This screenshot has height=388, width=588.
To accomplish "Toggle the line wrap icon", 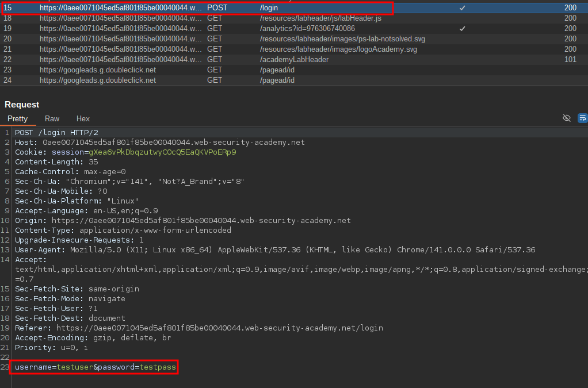I will click(582, 118).
